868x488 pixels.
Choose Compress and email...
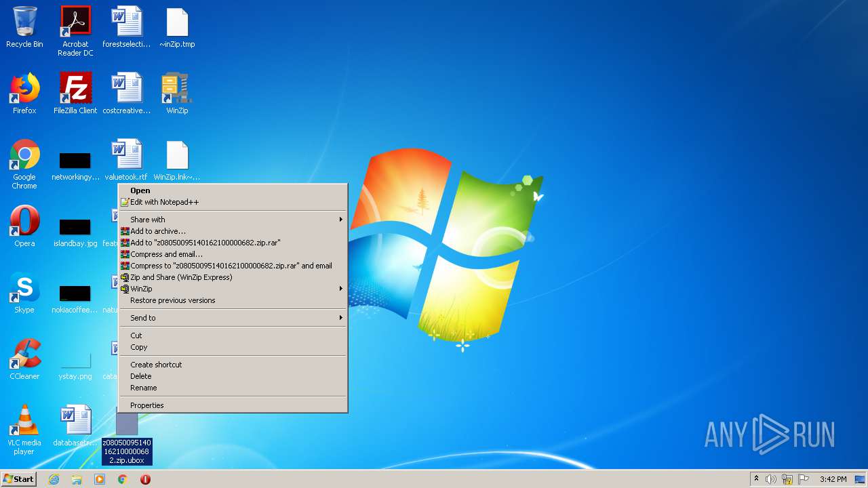click(233, 254)
